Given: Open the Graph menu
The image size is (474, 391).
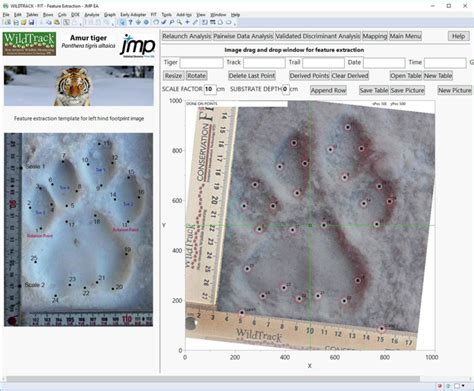Looking at the screenshot, I should pos(110,15).
